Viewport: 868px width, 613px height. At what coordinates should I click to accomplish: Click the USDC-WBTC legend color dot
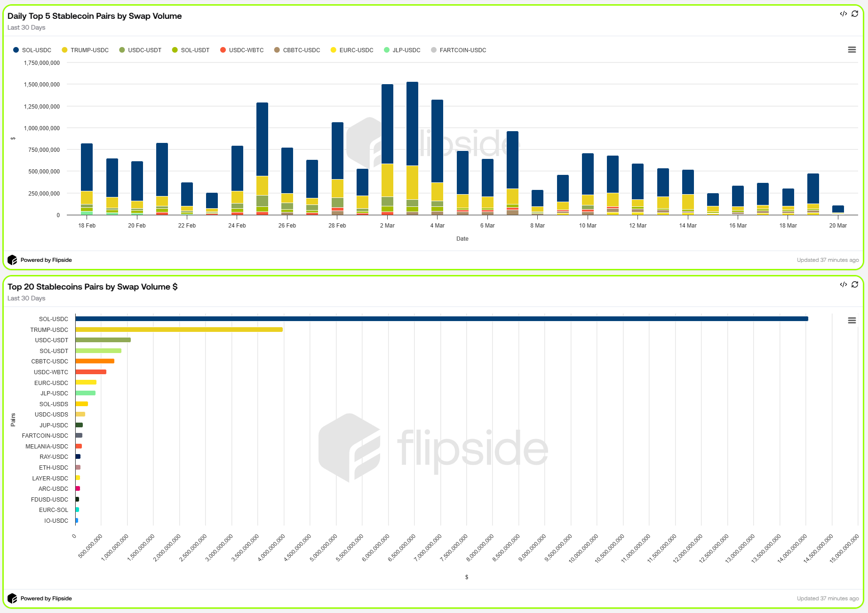pos(223,50)
